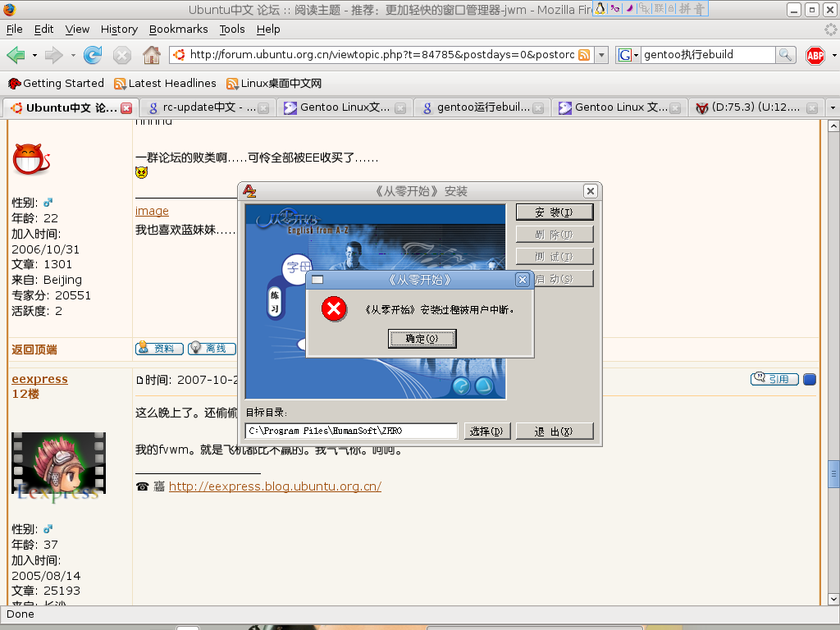Viewport: 840px width, 630px height.
Task: Click the URL address field
Action: coord(381,55)
